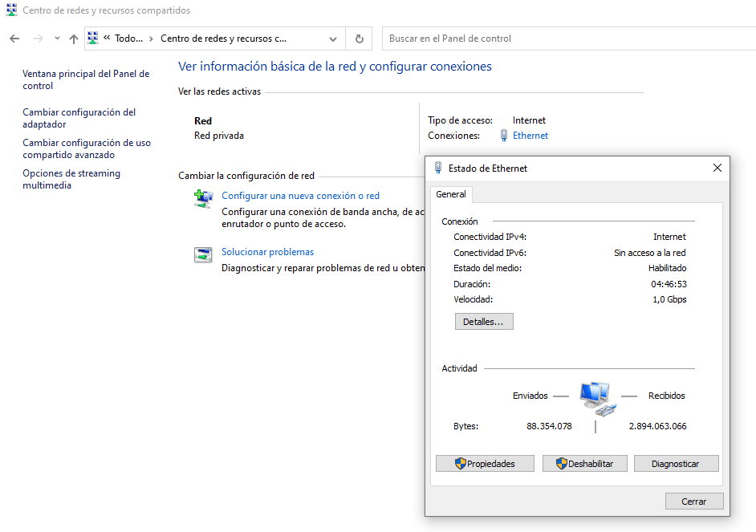This screenshot has width=756, height=532.
Task: Open the recent locations dropdown chevron
Action: click(57, 39)
